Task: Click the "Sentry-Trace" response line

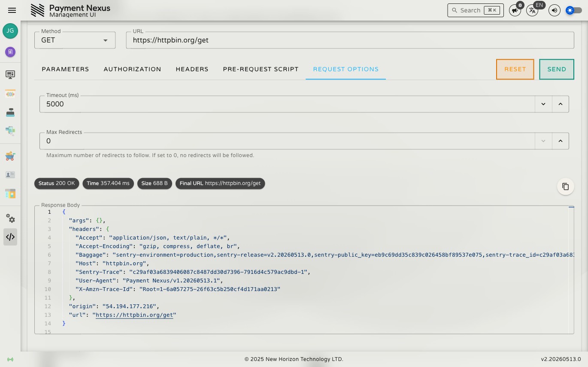Action: click(193, 272)
